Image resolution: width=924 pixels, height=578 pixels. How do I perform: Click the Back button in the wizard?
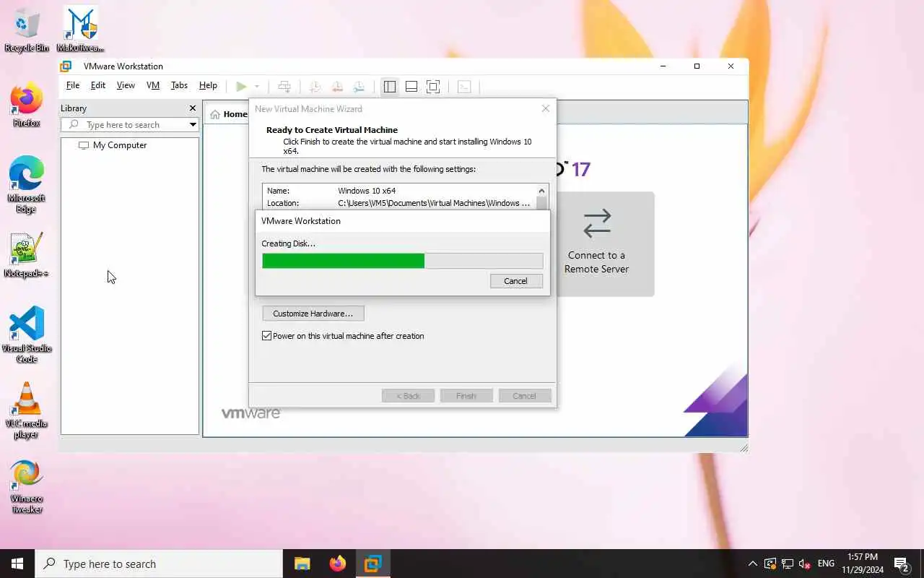[408, 396]
